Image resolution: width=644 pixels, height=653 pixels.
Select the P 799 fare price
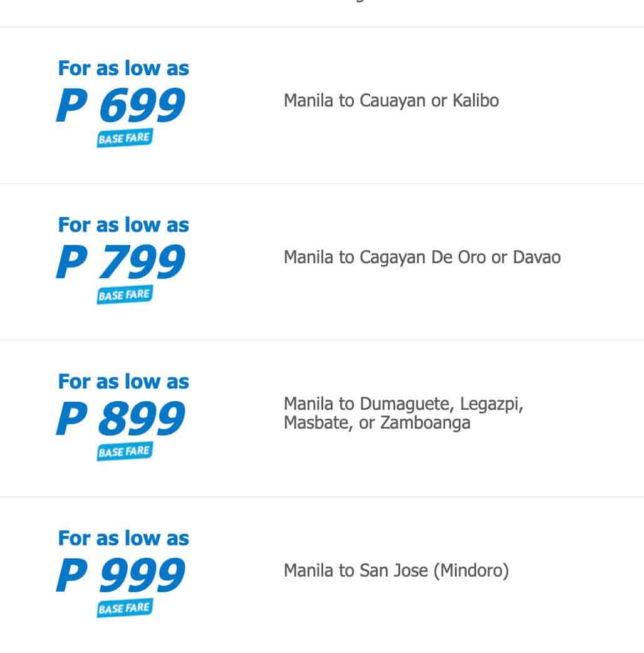point(121,263)
